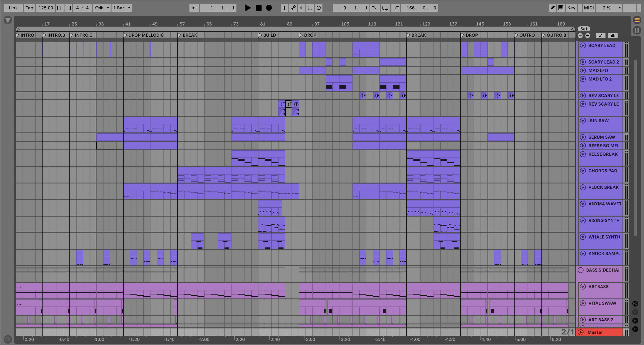Toggle Key mapping mode
The height and width of the screenshot is (345, 644).
pyautogui.click(x=571, y=8)
